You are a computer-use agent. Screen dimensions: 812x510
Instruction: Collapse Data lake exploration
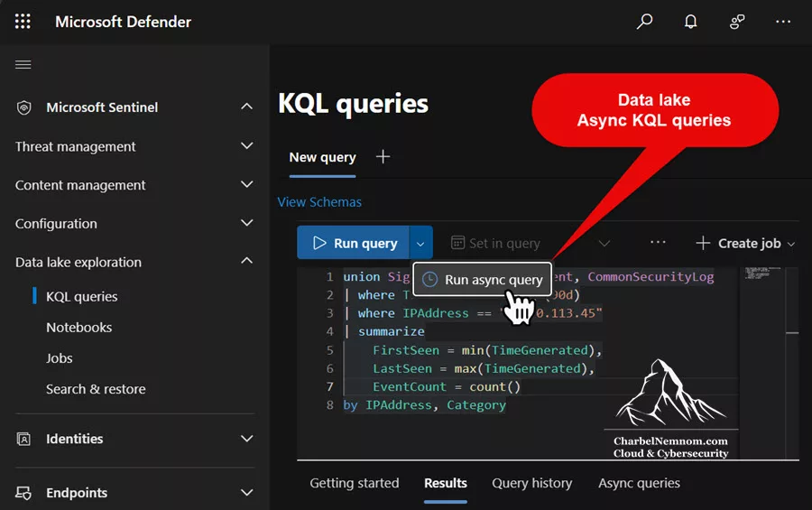247,261
